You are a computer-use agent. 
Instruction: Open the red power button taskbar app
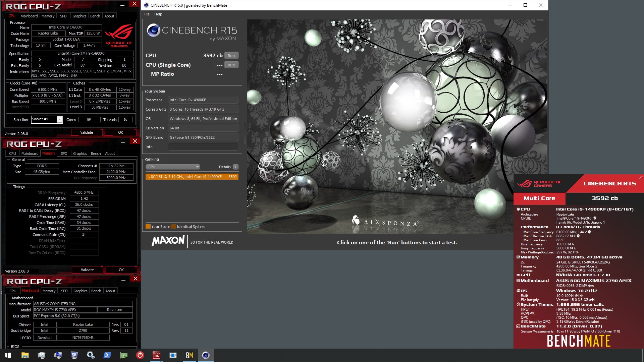click(x=140, y=355)
